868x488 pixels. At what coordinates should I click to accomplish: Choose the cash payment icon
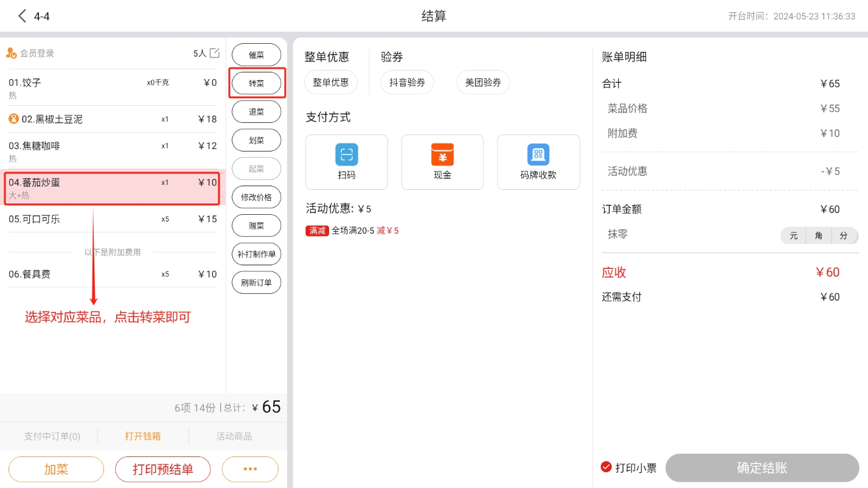tap(442, 155)
